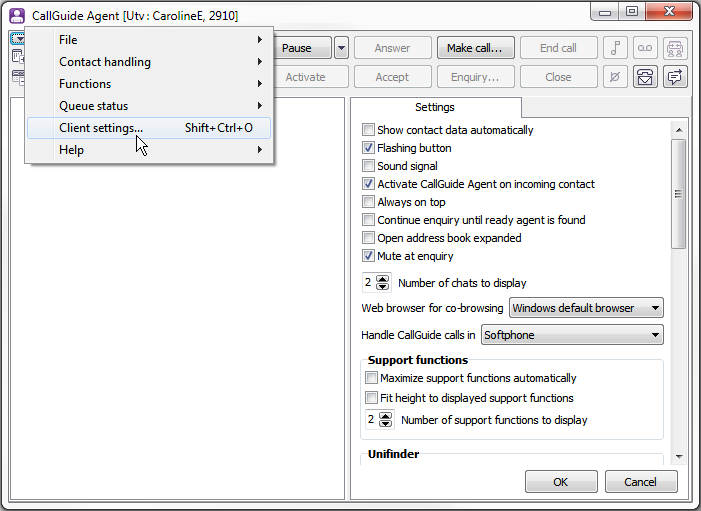701x511 pixels.
Task: Tick Fit height to displayed support functions
Action: [371, 397]
